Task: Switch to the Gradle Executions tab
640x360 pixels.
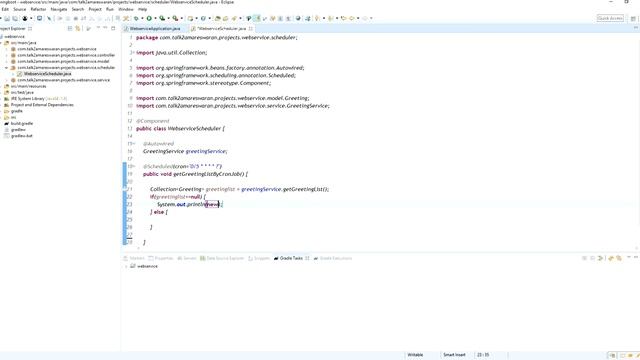Action: 333,258
